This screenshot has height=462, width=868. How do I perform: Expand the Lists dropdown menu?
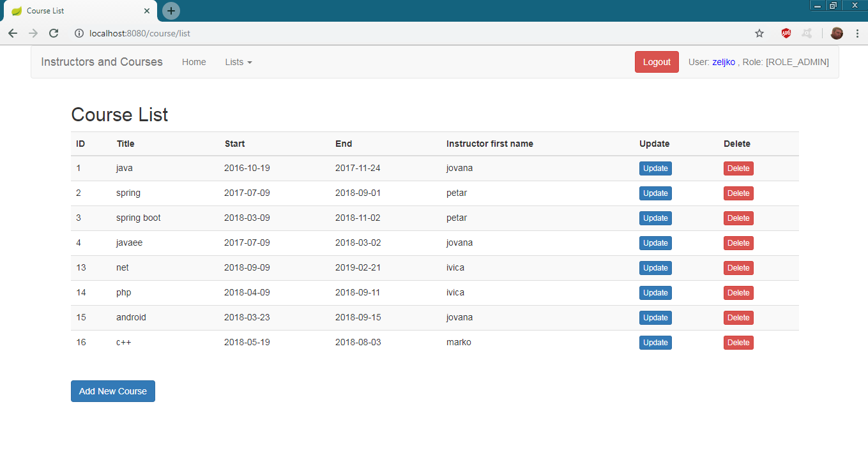pos(238,62)
